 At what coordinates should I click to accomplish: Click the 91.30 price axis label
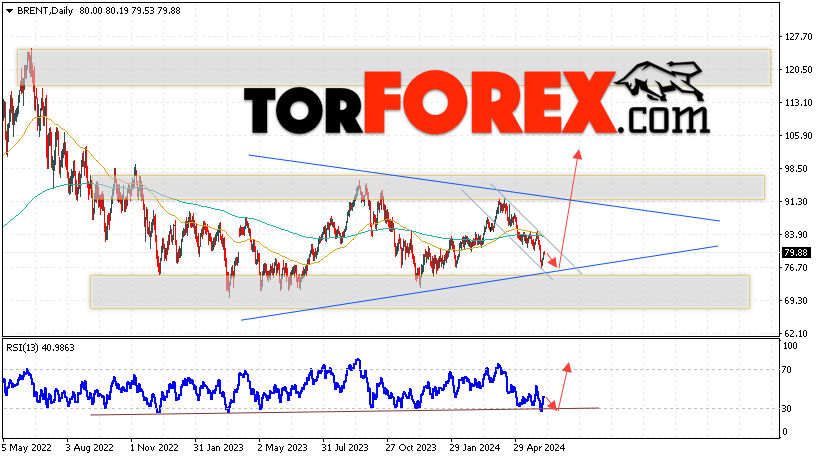coord(797,202)
